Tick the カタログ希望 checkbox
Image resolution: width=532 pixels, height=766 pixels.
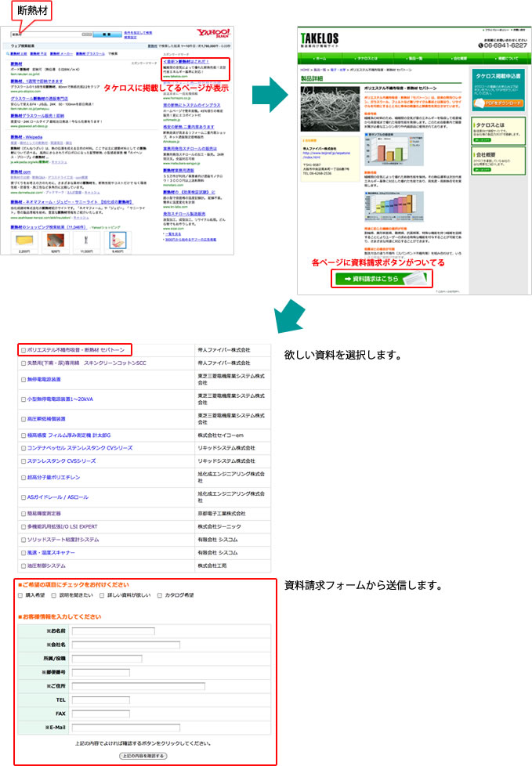tap(160, 595)
